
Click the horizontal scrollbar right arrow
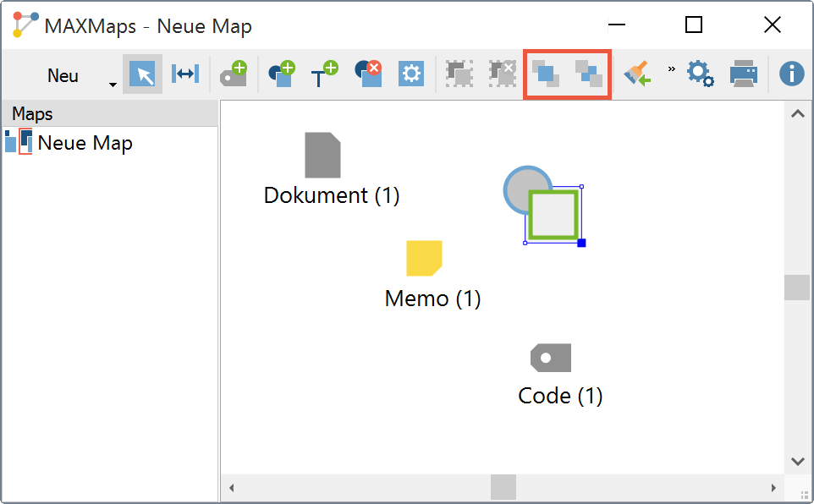point(773,488)
